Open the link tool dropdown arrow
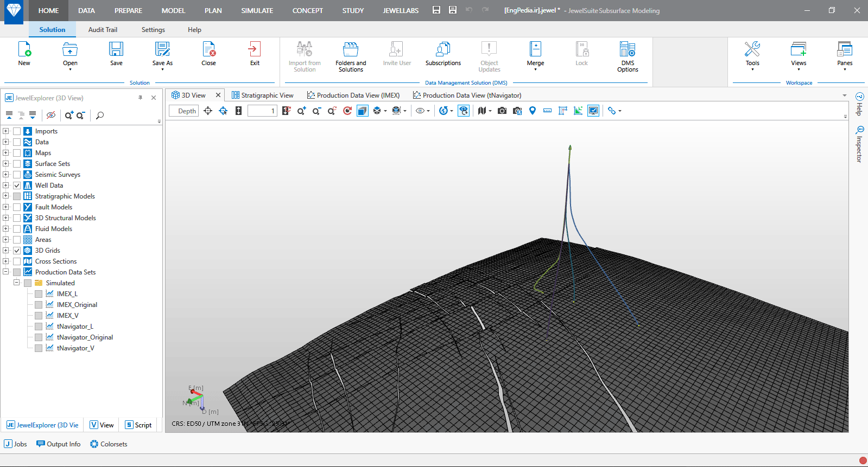 620,111
